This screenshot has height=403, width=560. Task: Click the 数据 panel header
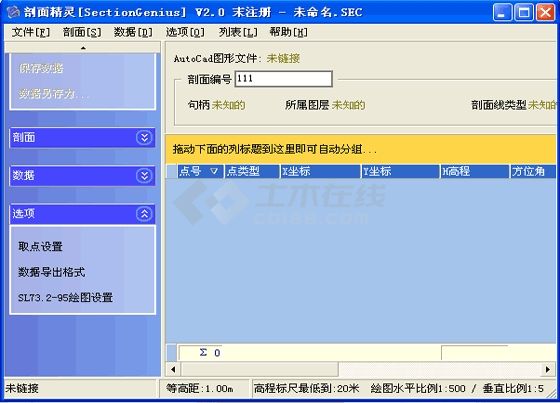pos(82,175)
